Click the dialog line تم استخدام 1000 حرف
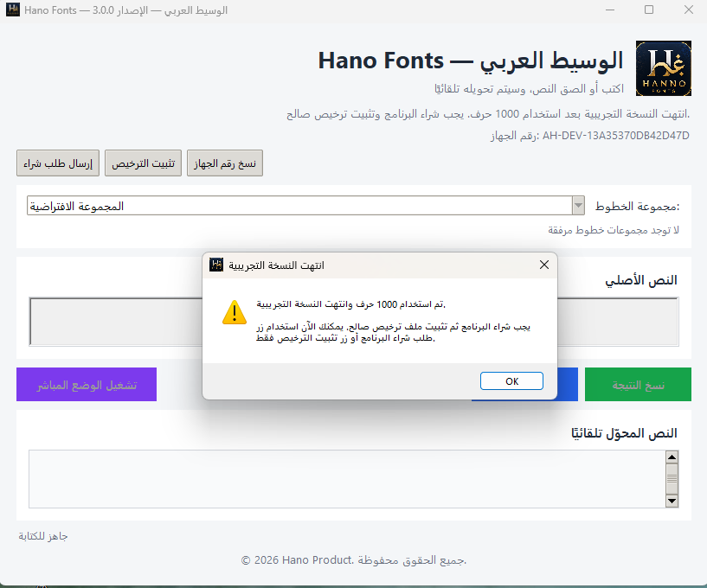Screen dimensions: 707x588 [350, 304]
